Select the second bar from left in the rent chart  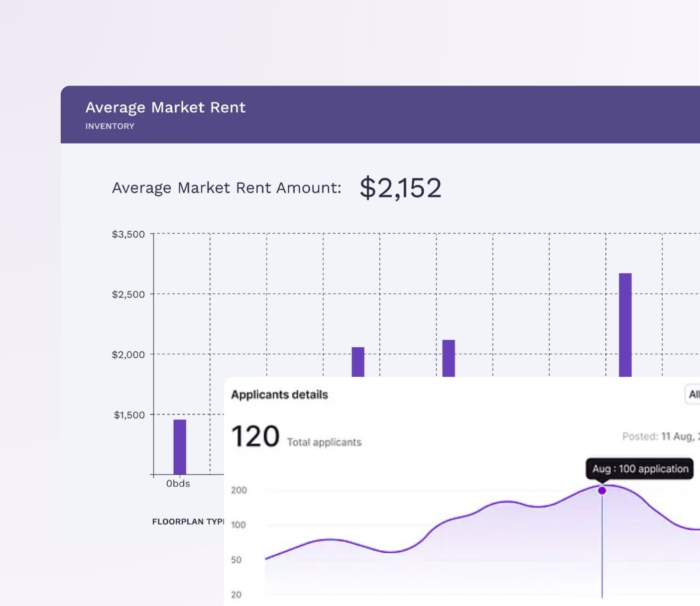click(358, 362)
